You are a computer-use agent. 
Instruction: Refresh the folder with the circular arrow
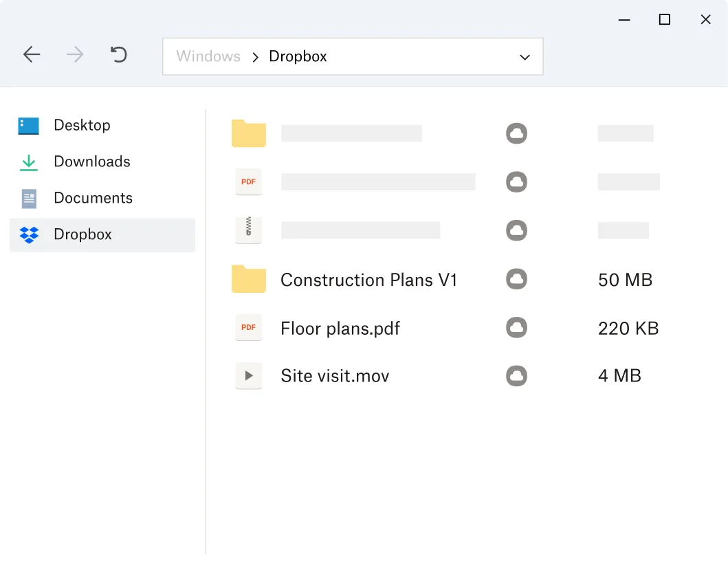119,54
